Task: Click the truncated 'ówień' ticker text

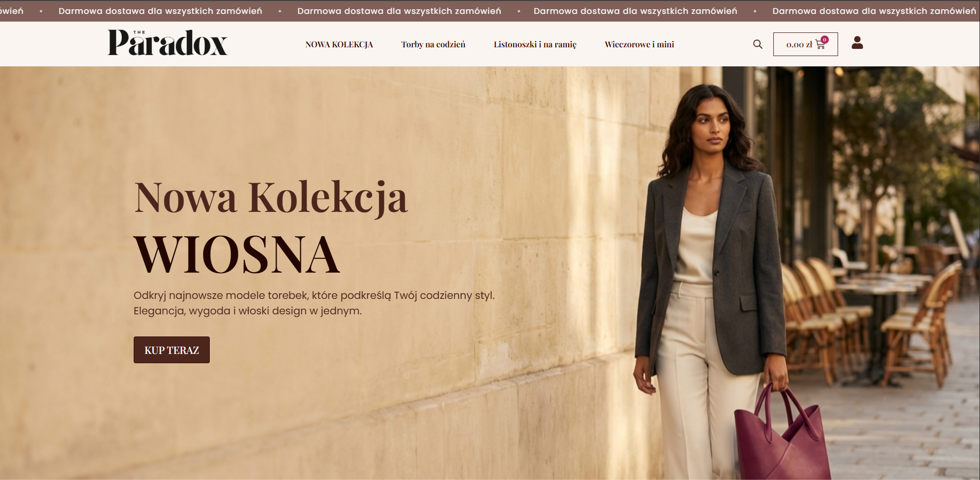Action: click(12, 11)
